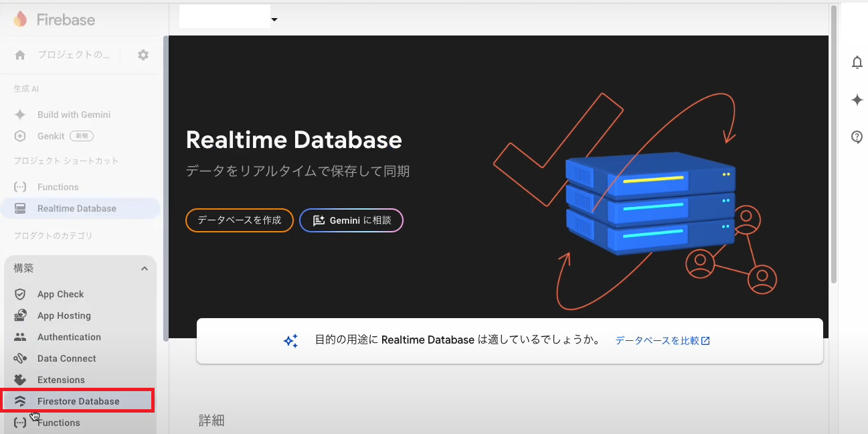Click the Realtime Database hero title
The width and height of the screenshot is (868, 434).
[294, 139]
